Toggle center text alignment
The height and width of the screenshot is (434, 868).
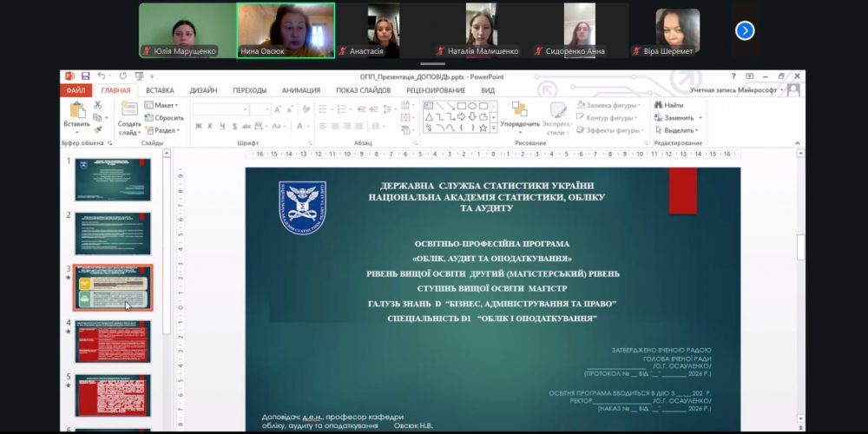click(335, 126)
